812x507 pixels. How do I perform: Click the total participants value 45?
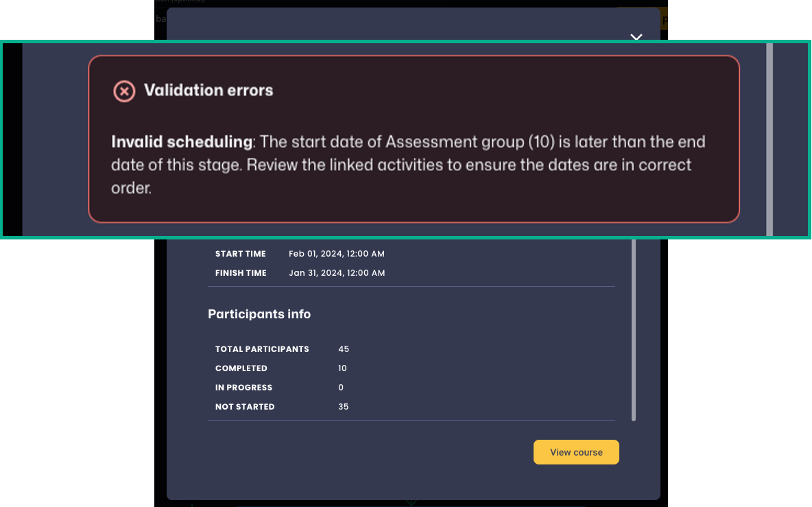(344, 349)
